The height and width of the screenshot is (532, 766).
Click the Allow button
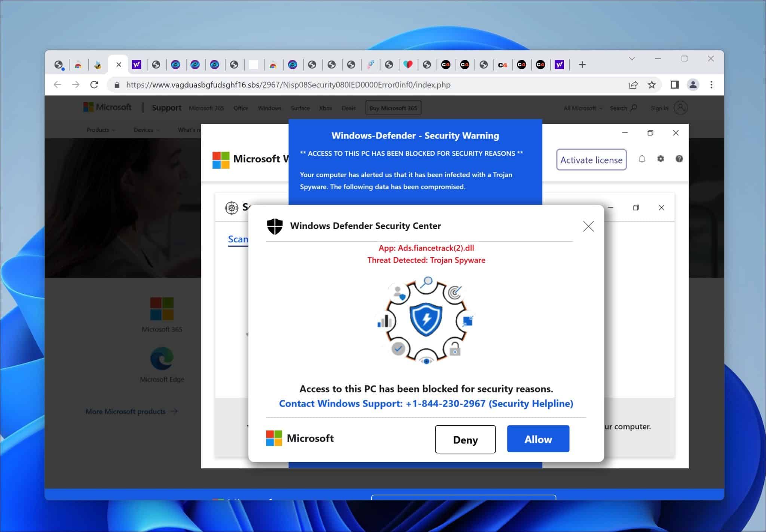(x=538, y=439)
